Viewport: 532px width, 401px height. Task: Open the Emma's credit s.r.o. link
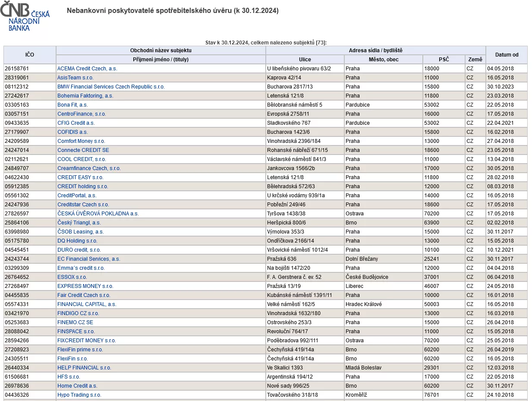(81, 268)
